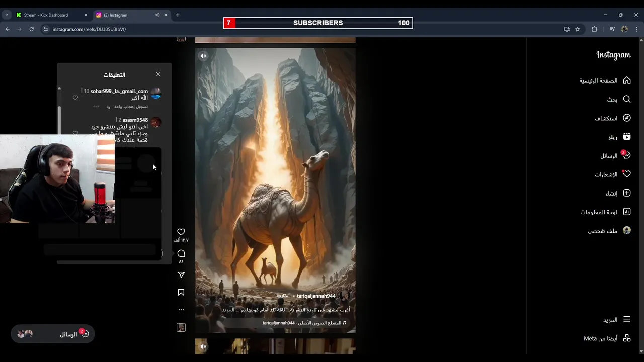This screenshot has width=644, height=362.
Task: Toggle sound on the next reel below
Action: point(203,346)
